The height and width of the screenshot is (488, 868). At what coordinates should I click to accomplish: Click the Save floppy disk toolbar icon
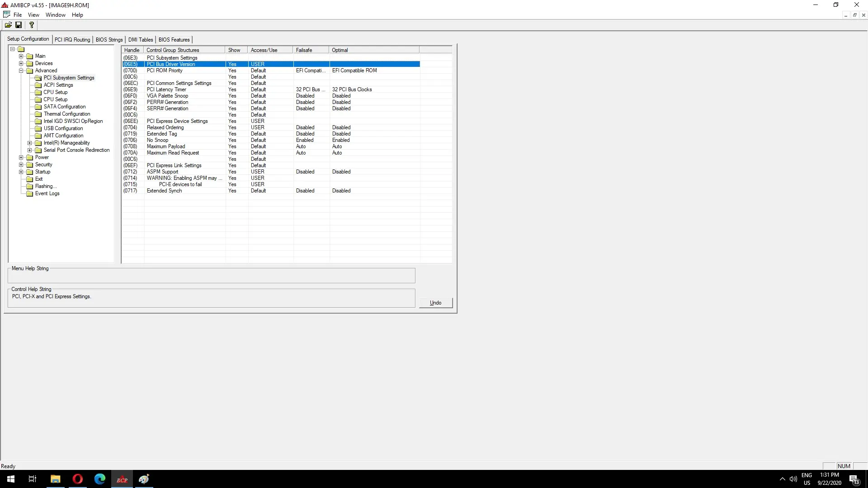coord(19,25)
